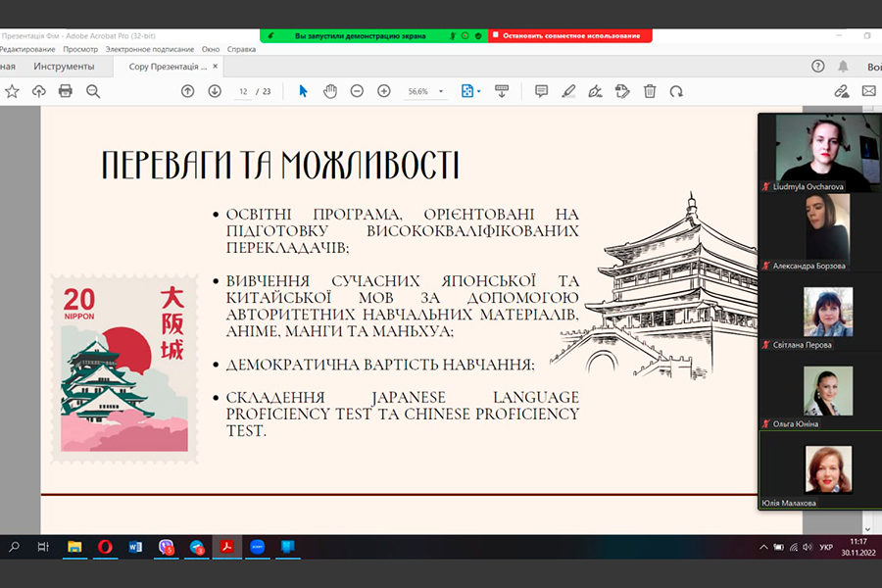
Task: Switch to the Инструменты tab
Action: pos(64,67)
